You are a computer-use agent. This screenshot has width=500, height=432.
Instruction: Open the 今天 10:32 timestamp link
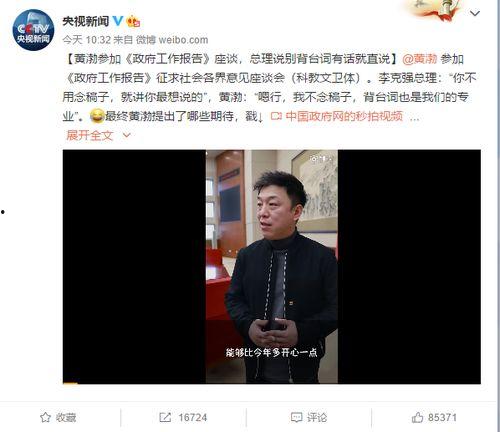click(x=86, y=40)
